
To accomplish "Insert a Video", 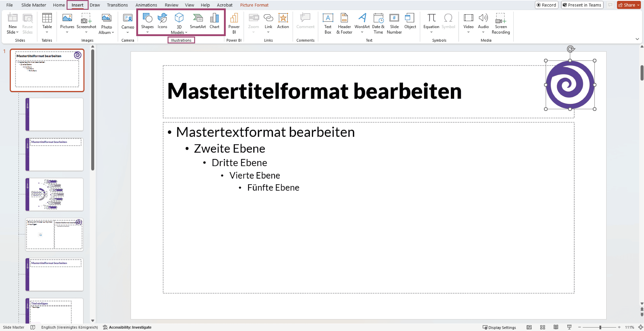I will (468, 23).
